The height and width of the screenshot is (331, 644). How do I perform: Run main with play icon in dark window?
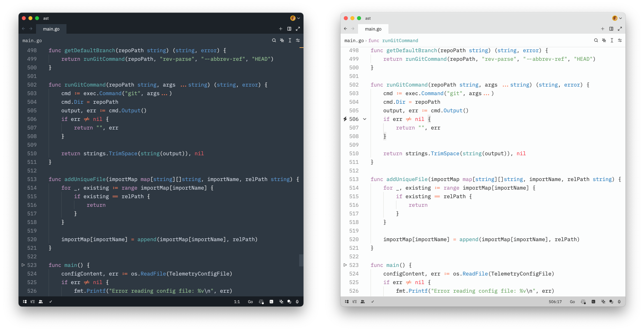[x=23, y=265]
